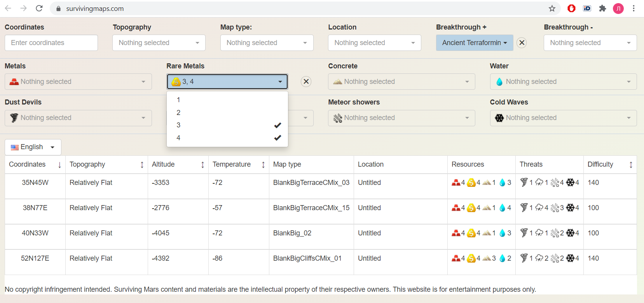Click the Temperature column header
Screen dimensions: 644x303
(x=232, y=164)
